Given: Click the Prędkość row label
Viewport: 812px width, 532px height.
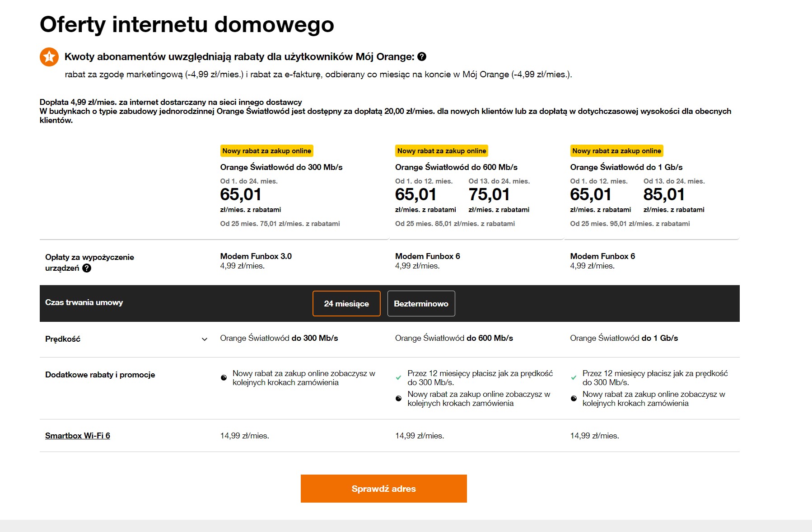Looking at the screenshot, I should pos(63,339).
